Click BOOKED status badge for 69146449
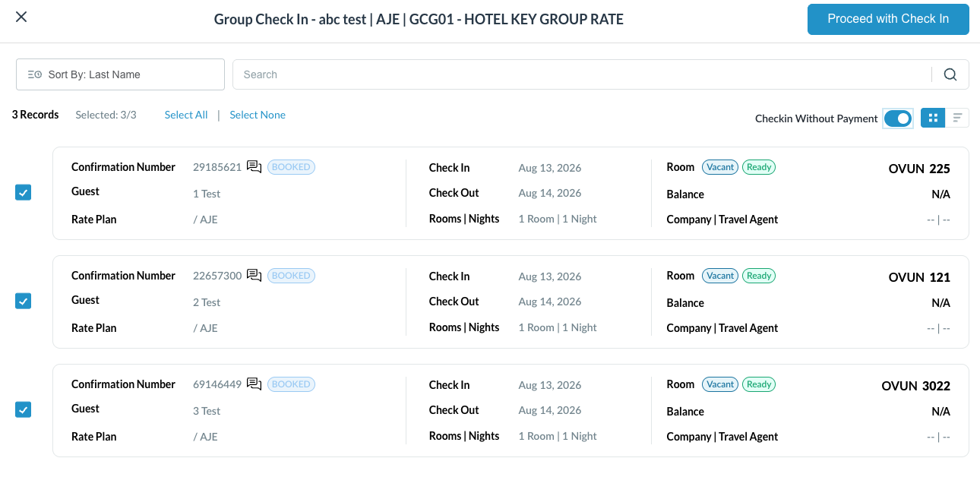Image resolution: width=980 pixels, height=477 pixels. click(291, 384)
